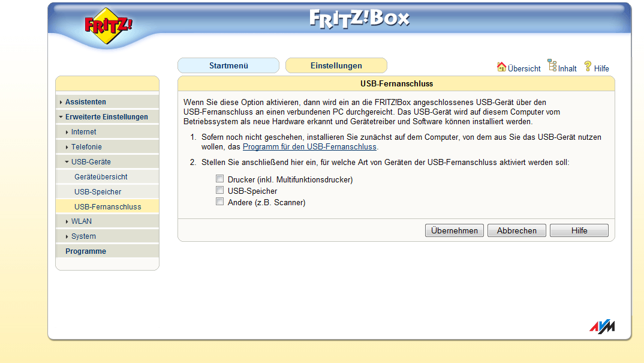Click the USB-Fernanschluss panel heading

396,84
